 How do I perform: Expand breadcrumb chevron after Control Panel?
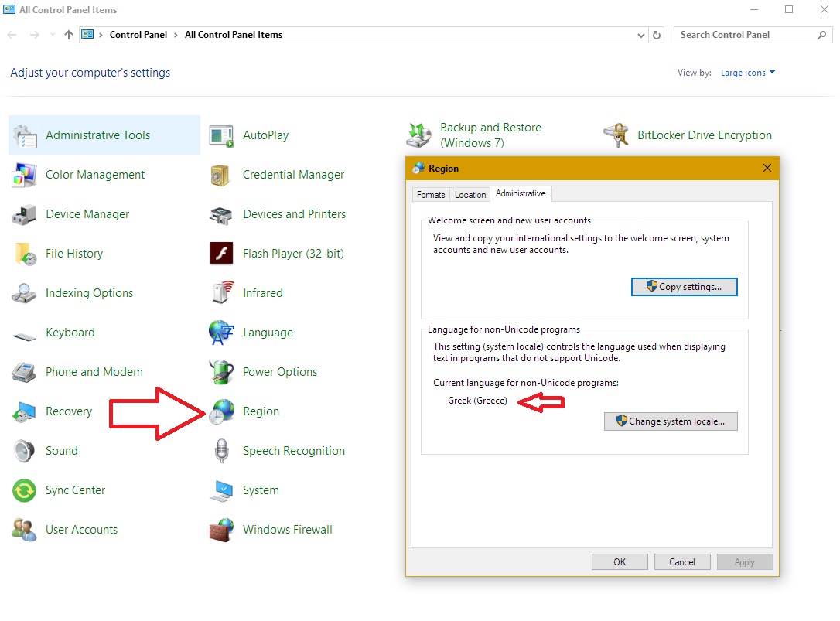[176, 35]
